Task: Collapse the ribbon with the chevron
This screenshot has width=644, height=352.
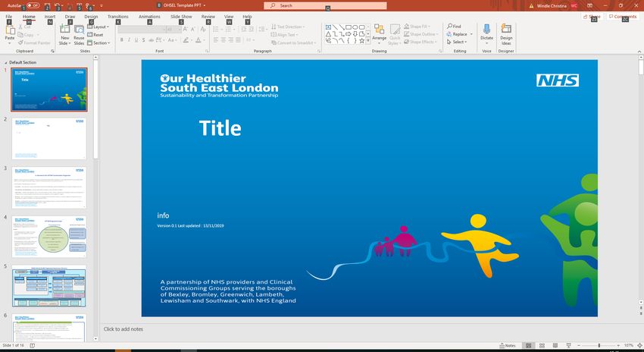Action: coord(639,51)
